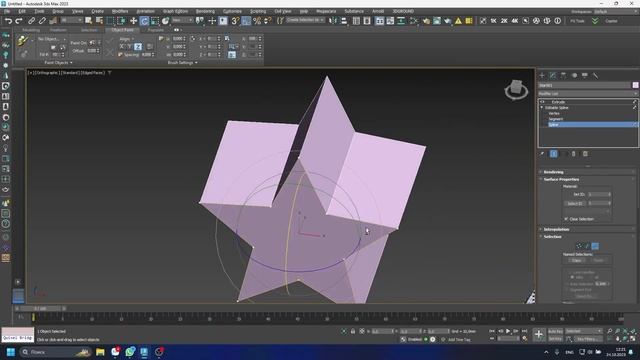Image resolution: width=640 pixels, height=360 pixels.
Task: Collapse the Editable Spline tree arrow
Action: pos(542,107)
